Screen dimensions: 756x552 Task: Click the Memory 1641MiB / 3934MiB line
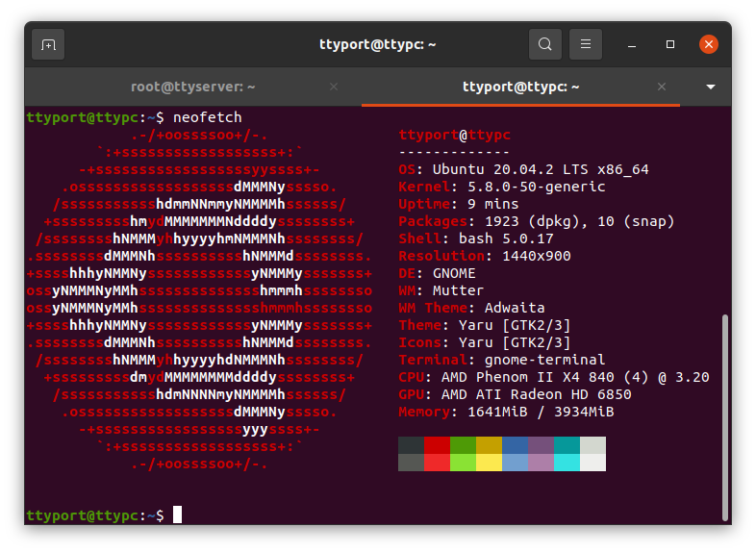(506, 413)
